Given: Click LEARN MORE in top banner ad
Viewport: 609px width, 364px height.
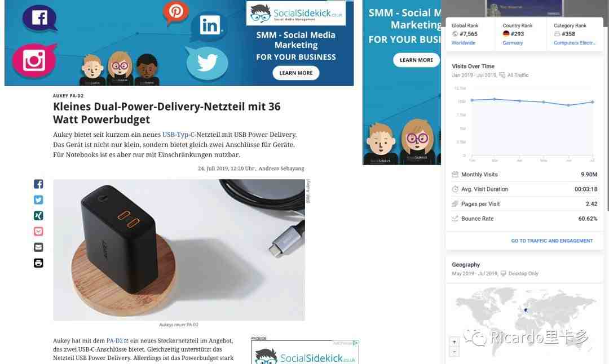Looking at the screenshot, I should tap(296, 73).
